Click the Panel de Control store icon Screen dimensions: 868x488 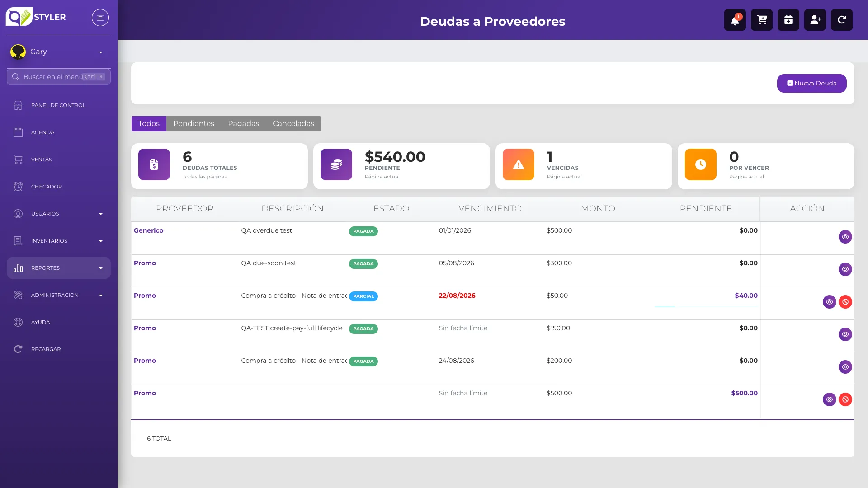18,105
